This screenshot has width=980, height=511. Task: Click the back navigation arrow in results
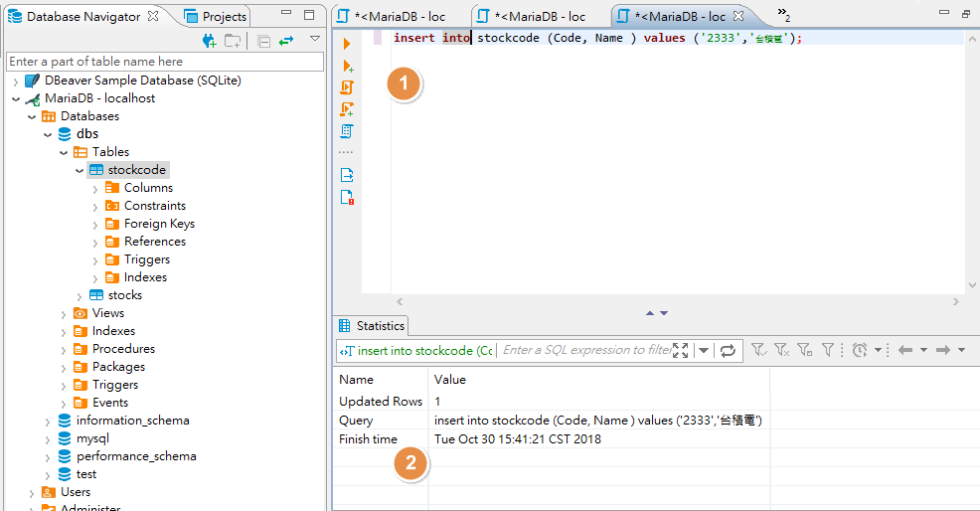click(905, 350)
